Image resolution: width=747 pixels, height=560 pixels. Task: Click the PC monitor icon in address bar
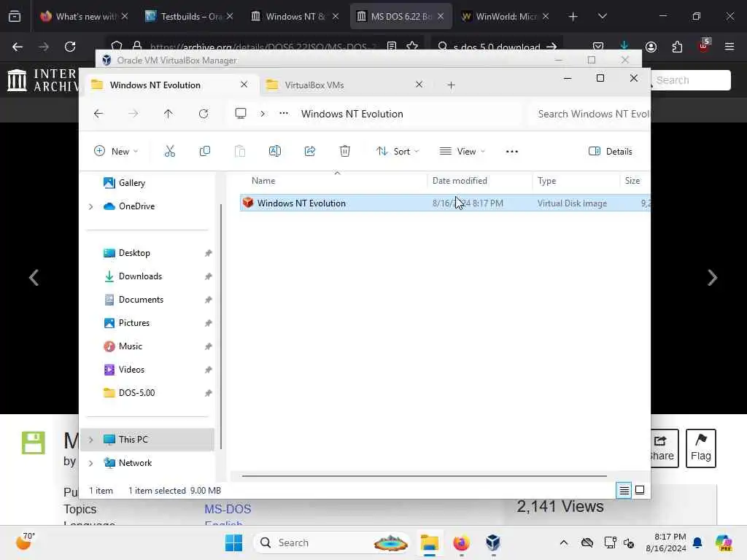[241, 113]
